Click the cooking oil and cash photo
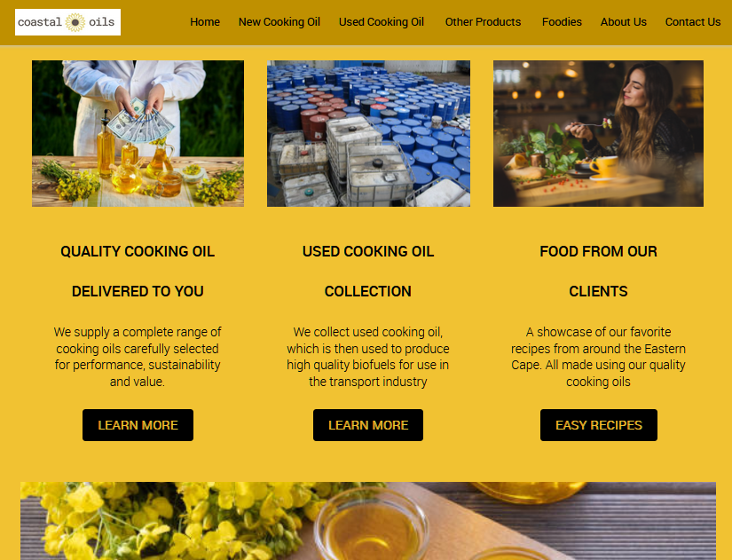732x560 pixels. pos(138,134)
